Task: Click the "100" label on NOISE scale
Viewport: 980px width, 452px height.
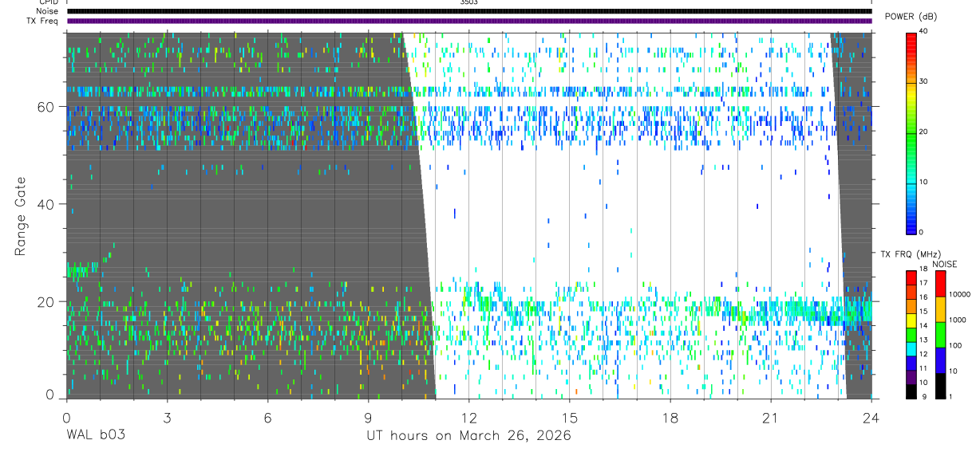Action: [956, 345]
